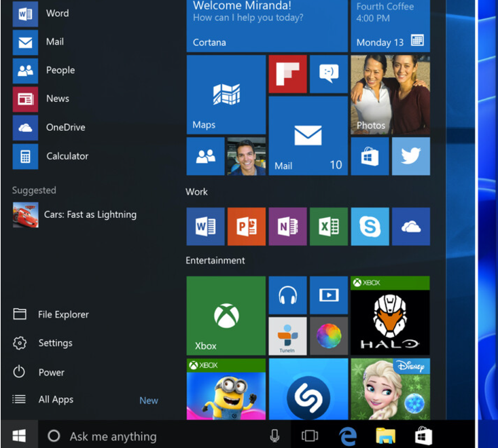Open the Twitter tile
Screen dimensions: 498x448
411,156
